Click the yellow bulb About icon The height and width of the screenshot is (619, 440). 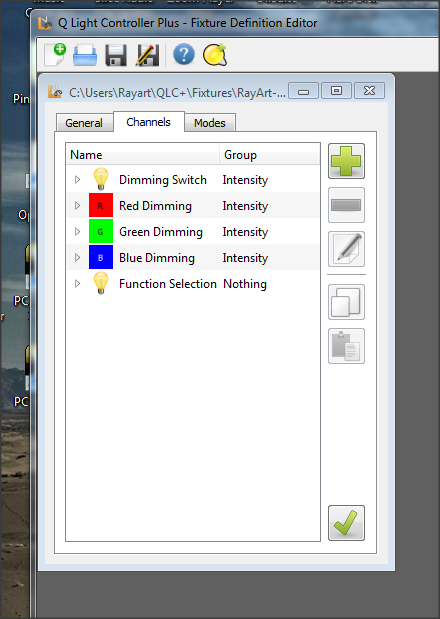pos(215,54)
